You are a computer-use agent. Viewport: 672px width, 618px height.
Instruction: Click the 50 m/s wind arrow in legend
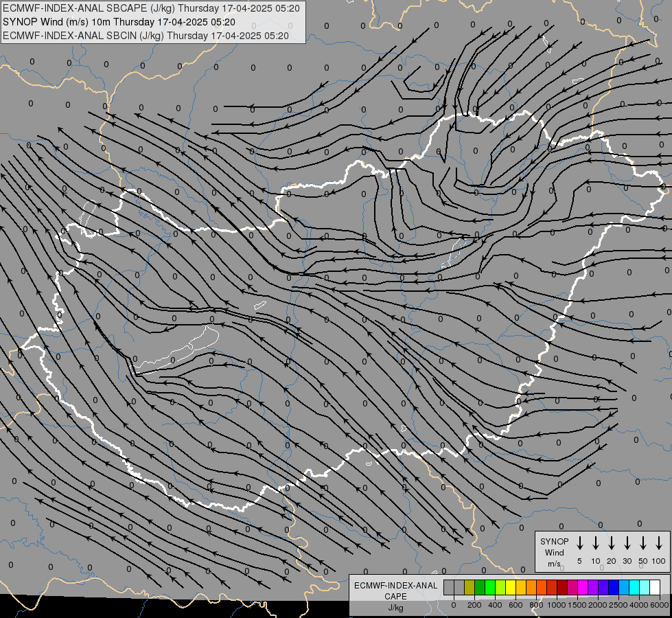(x=643, y=542)
